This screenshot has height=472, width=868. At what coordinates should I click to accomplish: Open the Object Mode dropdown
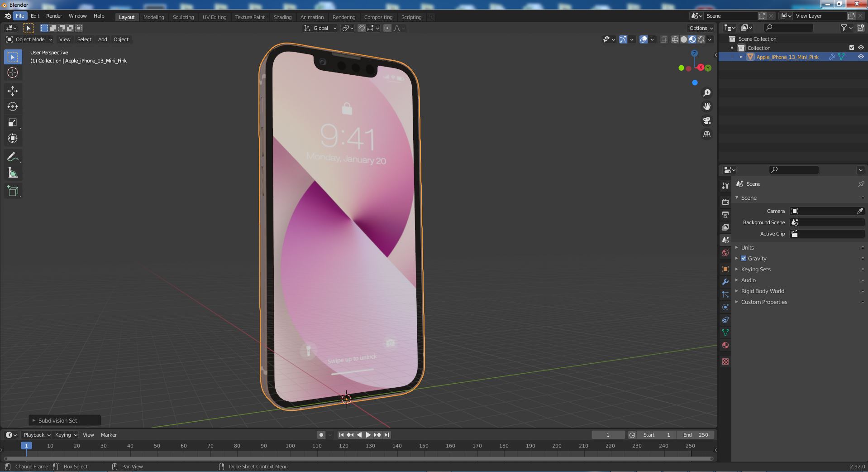29,39
